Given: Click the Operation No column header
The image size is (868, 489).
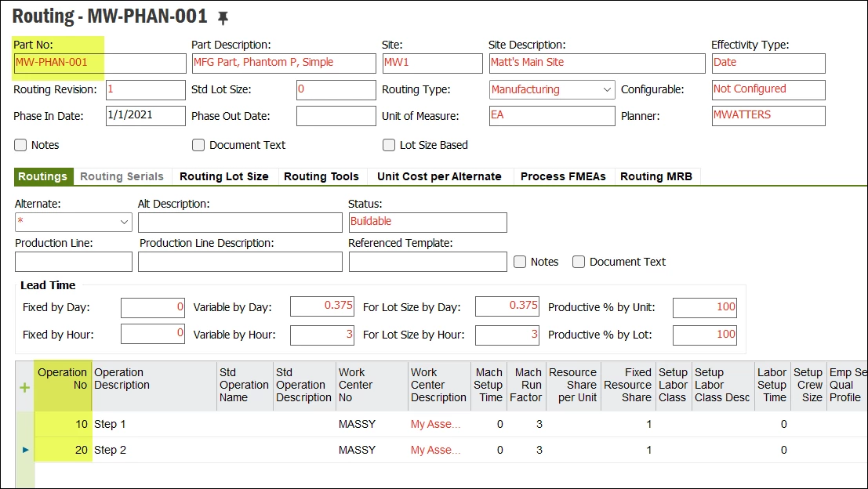Looking at the screenshot, I should pos(63,386).
